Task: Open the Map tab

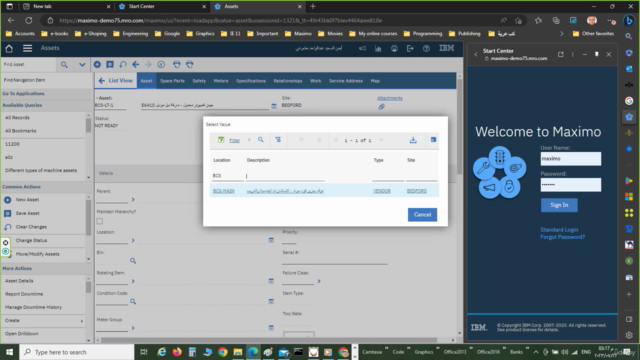Action: point(375,81)
